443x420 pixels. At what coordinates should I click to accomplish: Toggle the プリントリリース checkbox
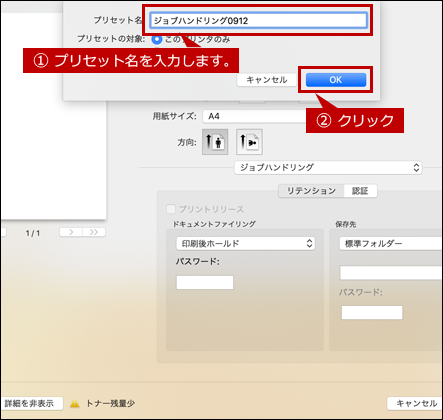pos(171,209)
